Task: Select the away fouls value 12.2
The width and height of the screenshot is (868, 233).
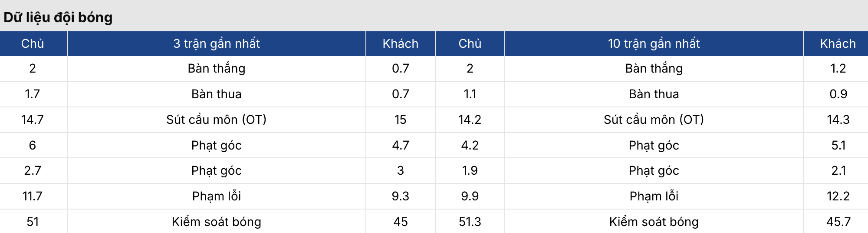Action: pos(838,196)
